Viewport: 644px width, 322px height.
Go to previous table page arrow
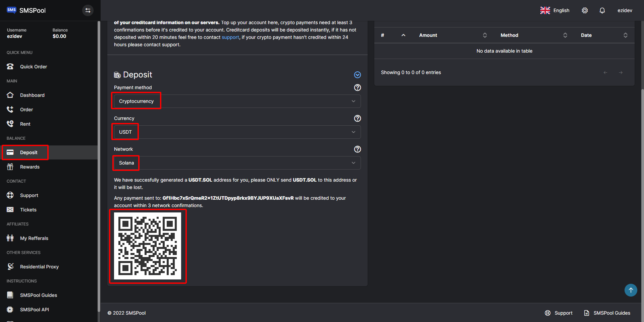point(605,72)
